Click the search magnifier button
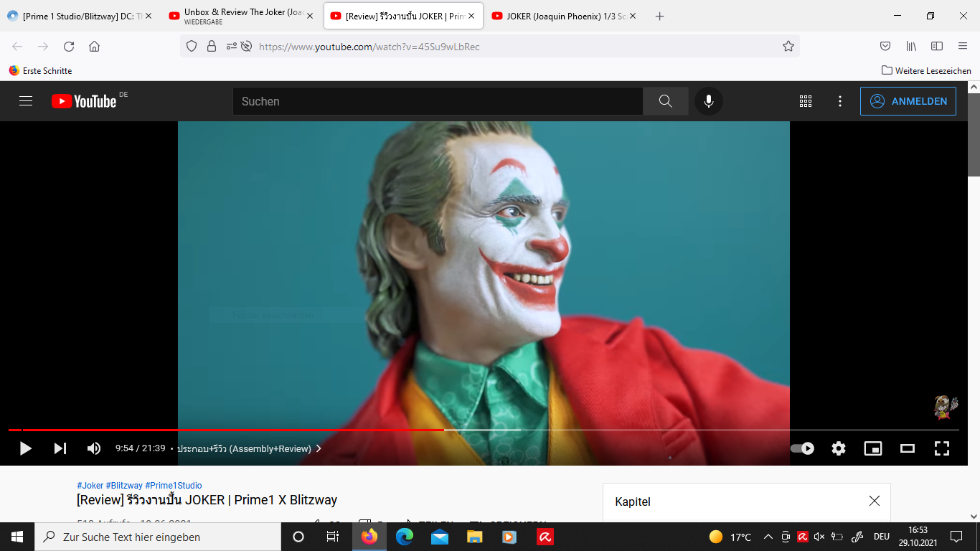The image size is (980, 551). click(x=666, y=101)
